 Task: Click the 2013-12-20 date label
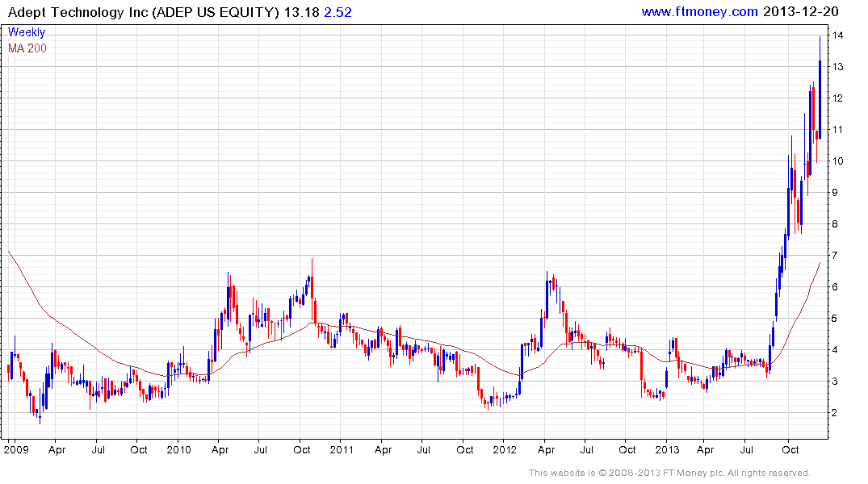800,11
